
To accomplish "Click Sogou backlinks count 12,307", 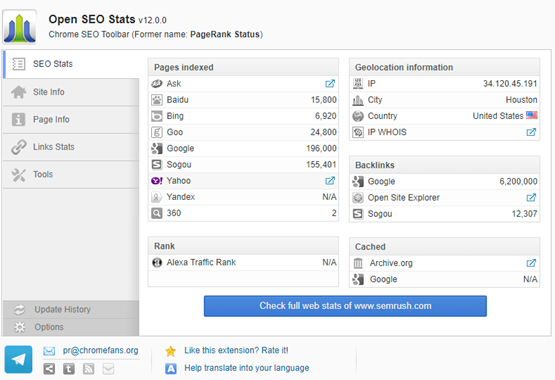I will click(525, 214).
